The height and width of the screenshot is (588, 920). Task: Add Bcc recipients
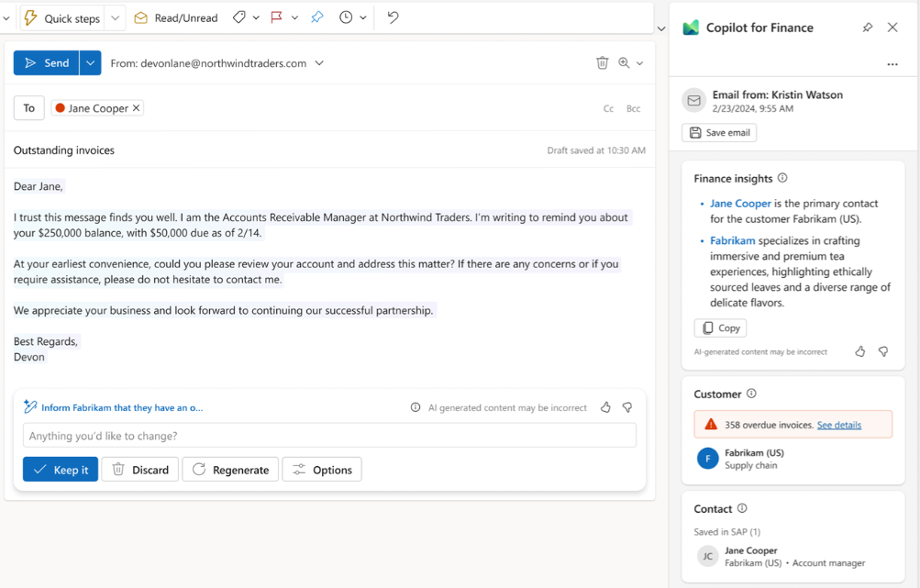tap(633, 108)
